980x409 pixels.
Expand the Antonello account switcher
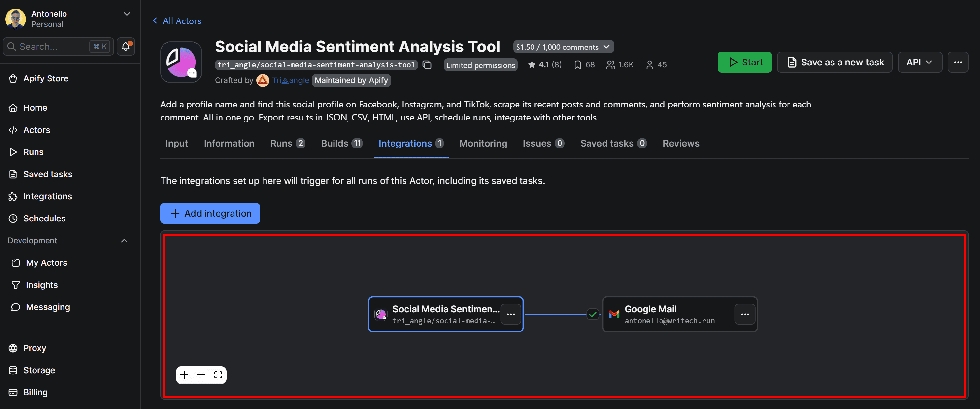click(127, 14)
